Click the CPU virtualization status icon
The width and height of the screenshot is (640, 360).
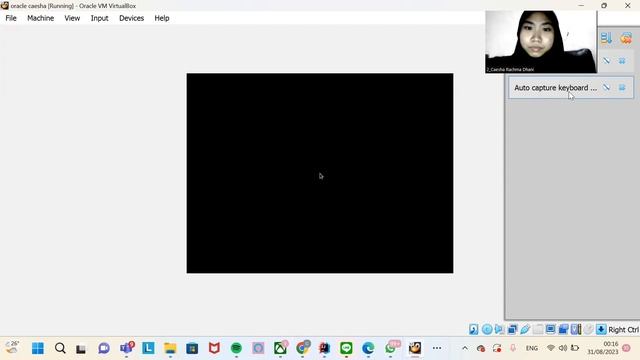(x=576, y=329)
